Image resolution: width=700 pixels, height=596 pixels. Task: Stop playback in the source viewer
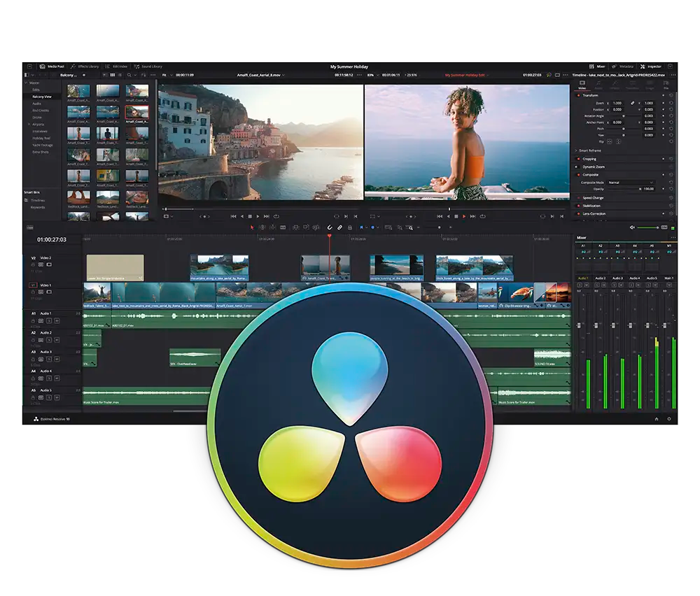(250, 216)
